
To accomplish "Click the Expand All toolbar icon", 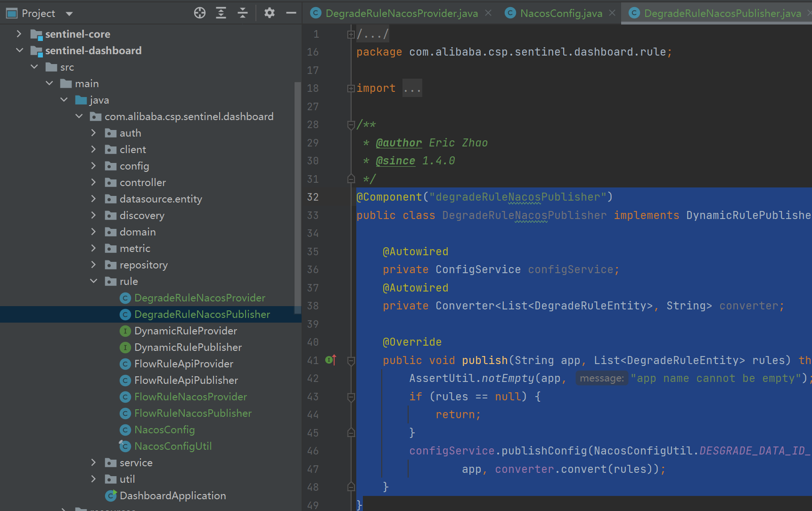I will 221,13.
